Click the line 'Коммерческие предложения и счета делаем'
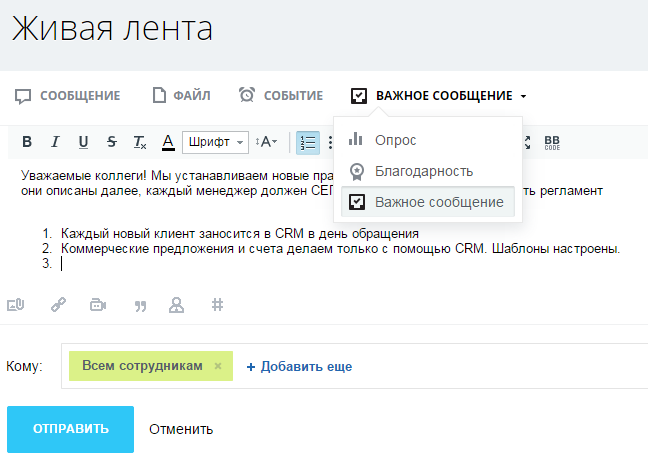The height and width of the screenshot is (465, 648). [x=341, y=249]
